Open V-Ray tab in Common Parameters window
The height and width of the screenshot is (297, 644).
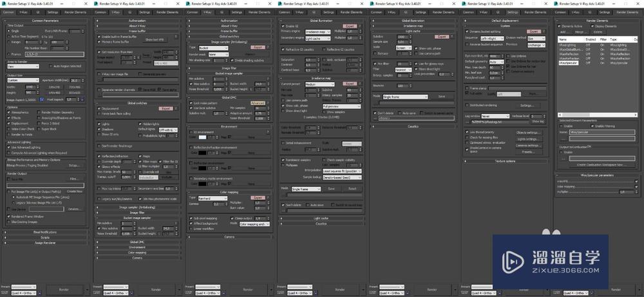[24, 12]
